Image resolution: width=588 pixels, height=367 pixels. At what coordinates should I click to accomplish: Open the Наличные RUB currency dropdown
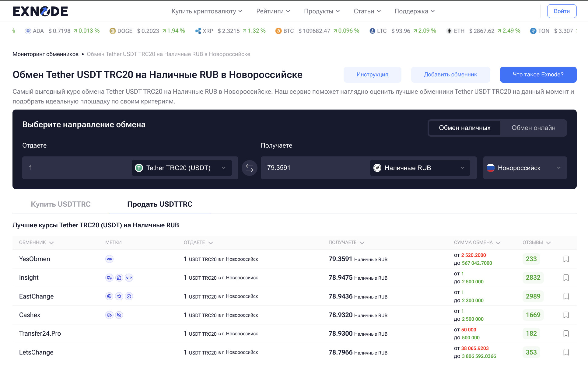pos(420,168)
